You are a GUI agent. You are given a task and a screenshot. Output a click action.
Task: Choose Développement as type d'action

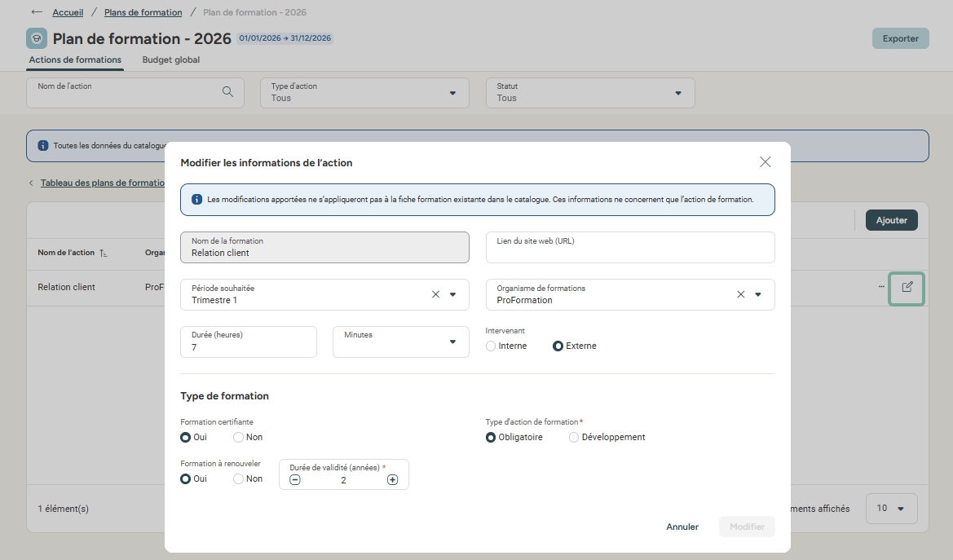point(574,438)
